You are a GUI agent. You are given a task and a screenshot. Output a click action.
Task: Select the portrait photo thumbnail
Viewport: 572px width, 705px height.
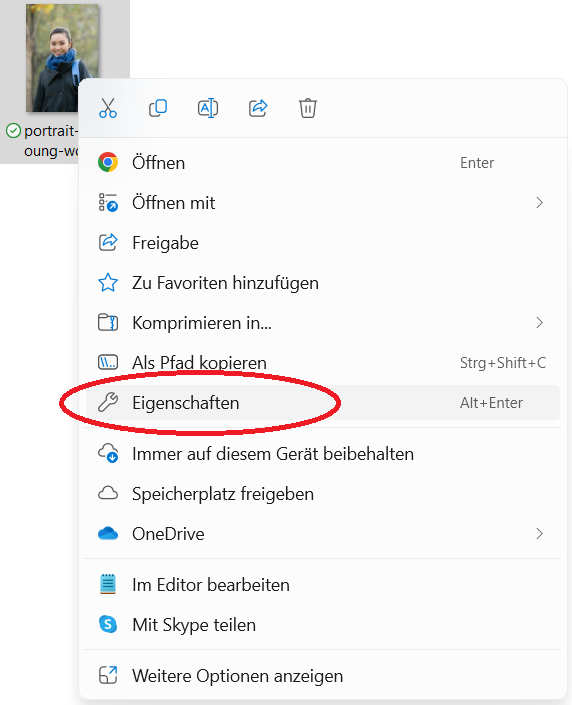62,58
